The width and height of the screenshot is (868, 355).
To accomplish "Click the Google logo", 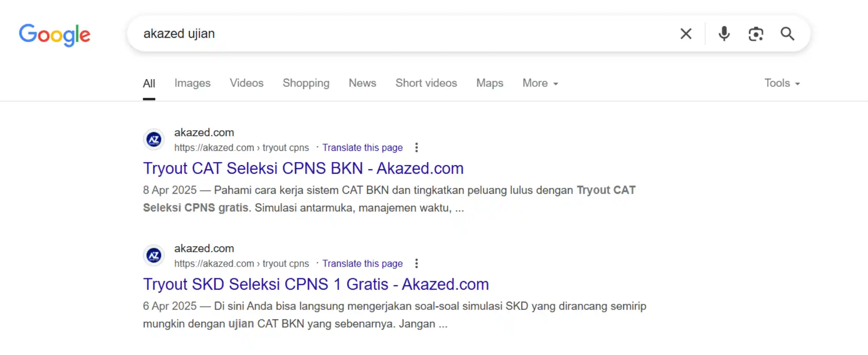I will (55, 34).
